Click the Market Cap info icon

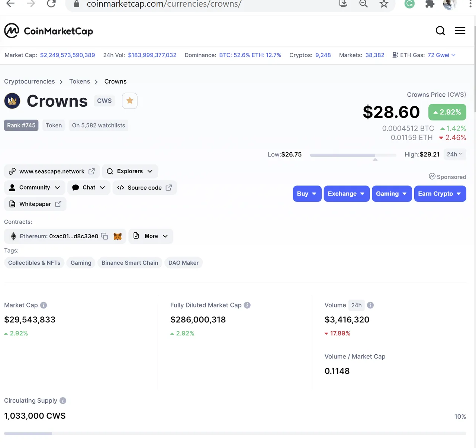pyautogui.click(x=44, y=305)
